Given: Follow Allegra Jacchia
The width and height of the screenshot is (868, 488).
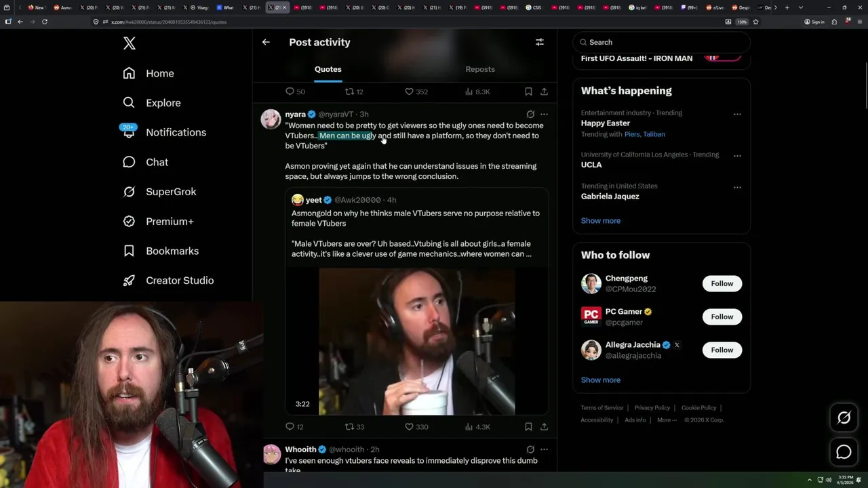Looking at the screenshot, I should (722, 350).
